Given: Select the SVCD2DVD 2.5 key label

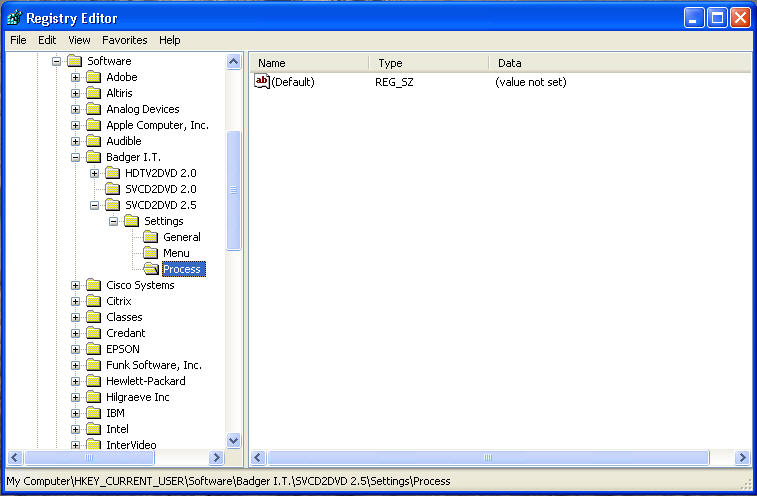Looking at the screenshot, I should click(x=161, y=205).
